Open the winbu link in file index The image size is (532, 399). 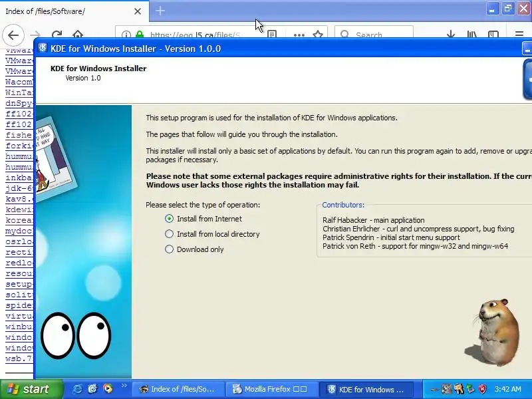(x=19, y=327)
